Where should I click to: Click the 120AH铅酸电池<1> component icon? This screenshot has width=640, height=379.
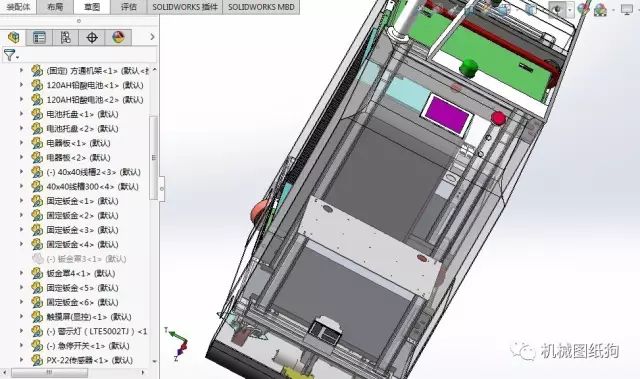click(x=37, y=85)
